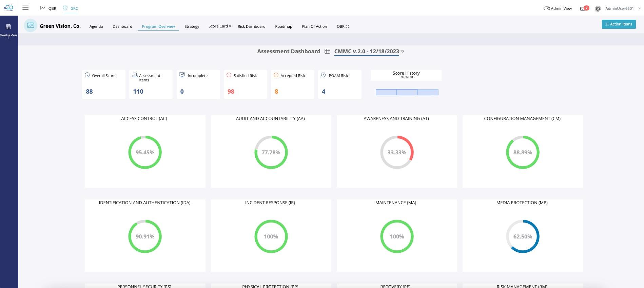The image size is (644, 288).
Task: Open the Meeting View sidebar grid icon
Action: [x=8, y=26]
